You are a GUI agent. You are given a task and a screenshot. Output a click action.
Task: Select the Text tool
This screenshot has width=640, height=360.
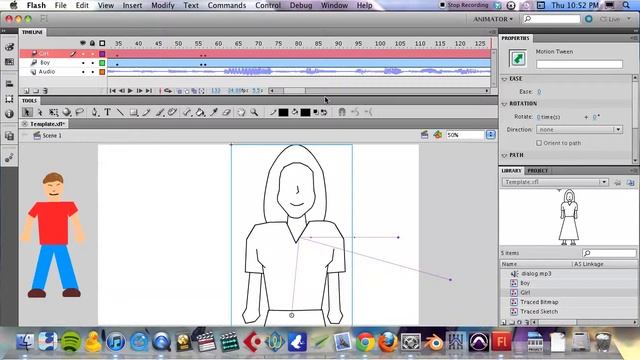pos(107,112)
